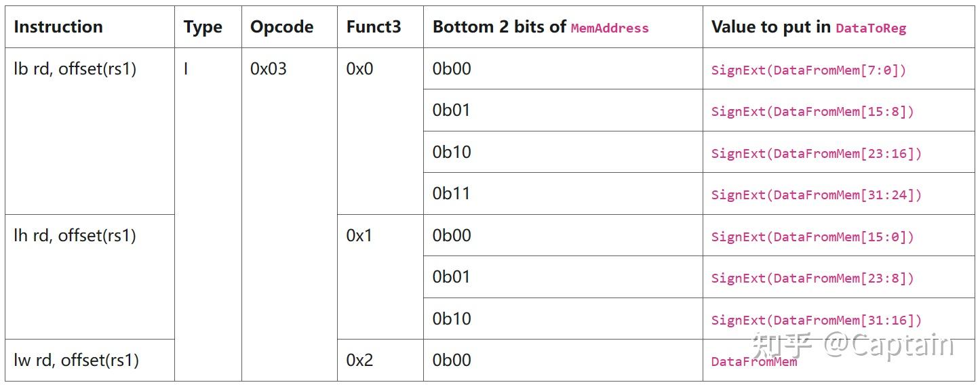Click the Funct3 column header
Viewport: 980px width, 389px height.
(374, 27)
